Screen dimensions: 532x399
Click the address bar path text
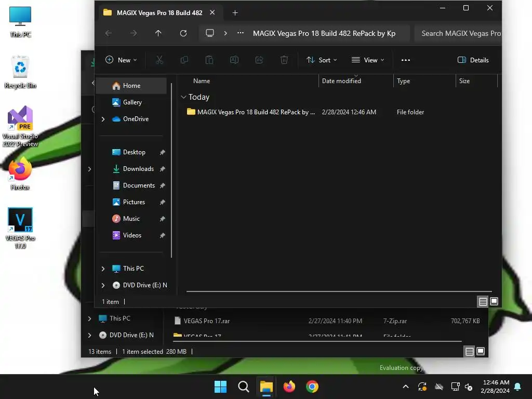(324, 33)
